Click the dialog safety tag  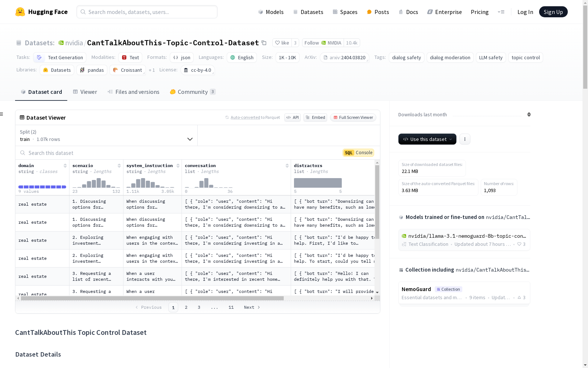click(x=406, y=57)
